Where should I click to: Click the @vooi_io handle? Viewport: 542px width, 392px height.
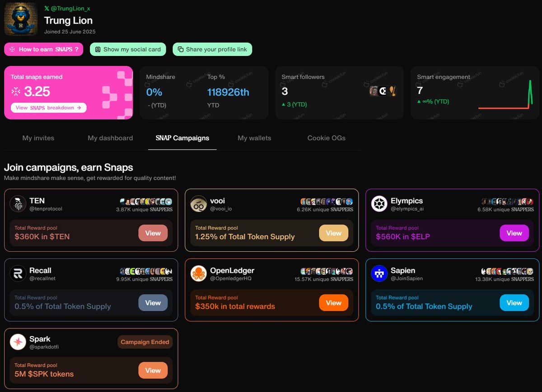click(x=222, y=209)
